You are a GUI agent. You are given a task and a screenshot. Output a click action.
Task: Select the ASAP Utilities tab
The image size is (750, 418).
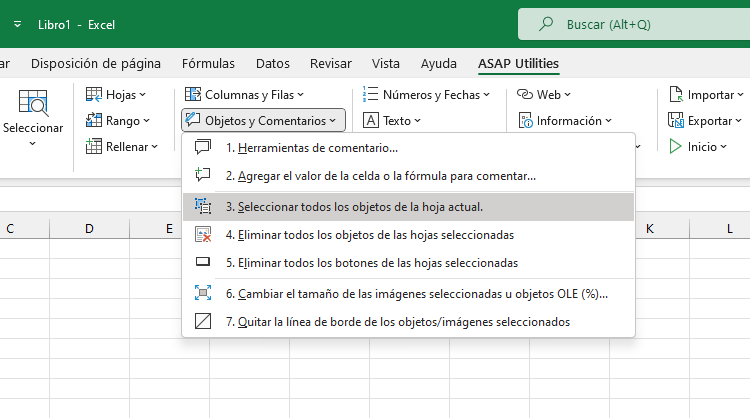coord(518,63)
